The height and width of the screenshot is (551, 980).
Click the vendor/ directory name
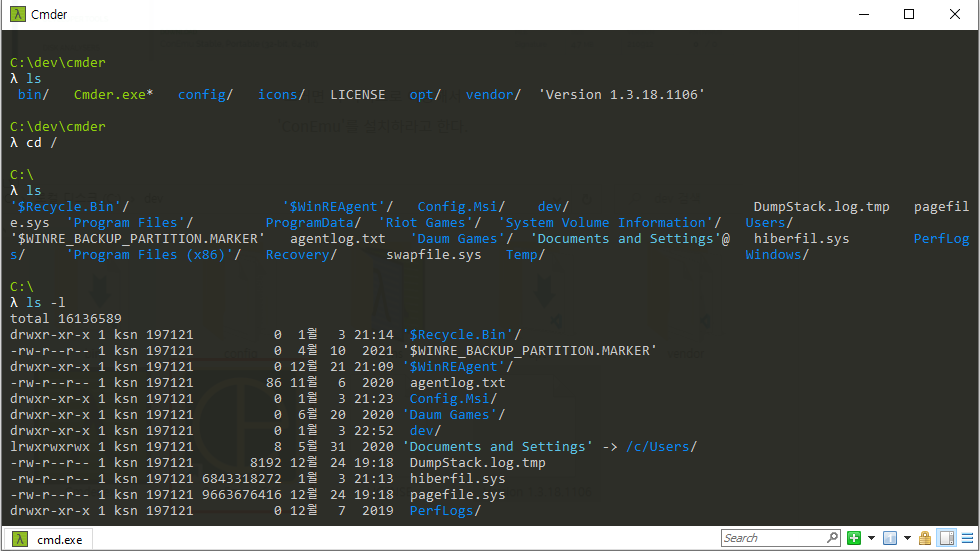[493, 94]
